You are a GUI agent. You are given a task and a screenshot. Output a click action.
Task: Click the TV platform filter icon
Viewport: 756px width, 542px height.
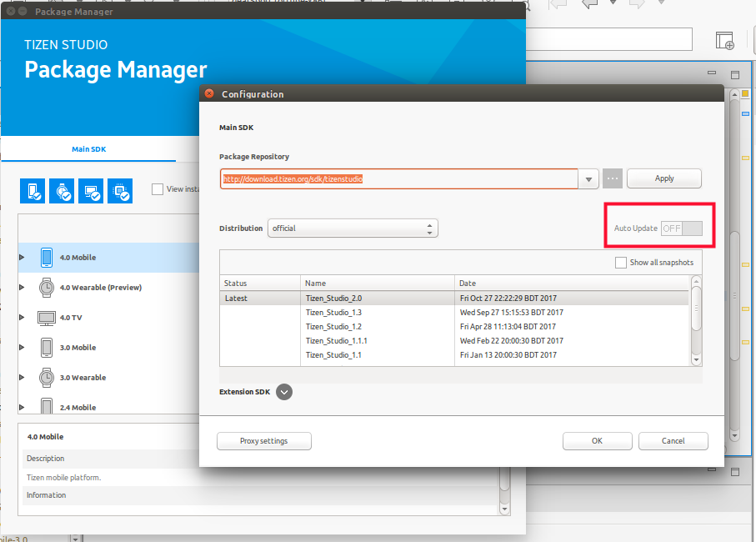[91, 191]
